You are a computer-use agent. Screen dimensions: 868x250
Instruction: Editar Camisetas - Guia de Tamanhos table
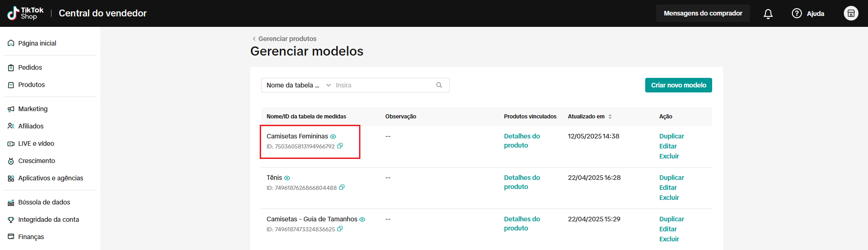pos(668,229)
